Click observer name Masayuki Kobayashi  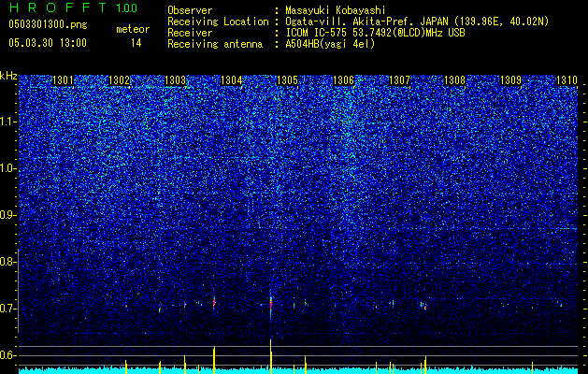pos(336,11)
